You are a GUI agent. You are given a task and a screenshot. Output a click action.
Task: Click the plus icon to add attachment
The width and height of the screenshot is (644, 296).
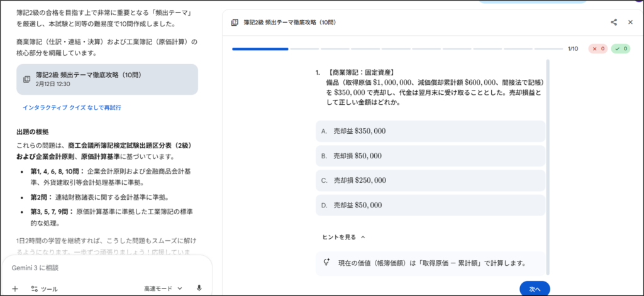coord(15,288)
